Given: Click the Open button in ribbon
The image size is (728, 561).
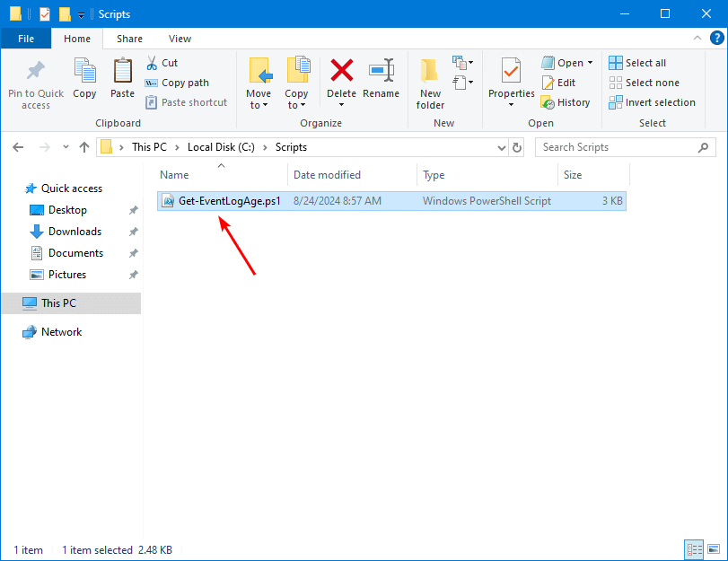Looking at the screenshot, I should [563, 63].
